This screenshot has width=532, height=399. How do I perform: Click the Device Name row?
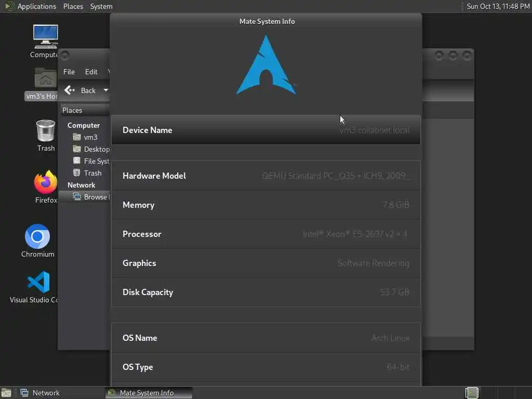tap(266, 130)
